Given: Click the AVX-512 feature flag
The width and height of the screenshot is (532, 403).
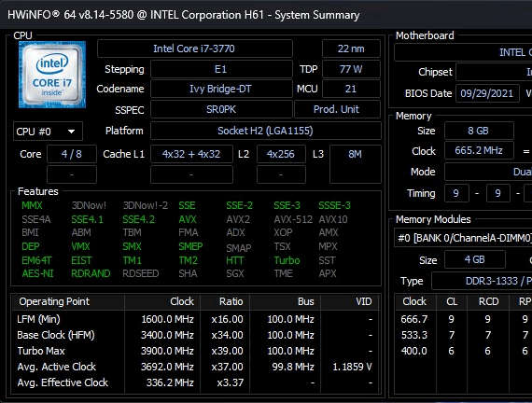Looking at the screenshot, I should (293, 219).
